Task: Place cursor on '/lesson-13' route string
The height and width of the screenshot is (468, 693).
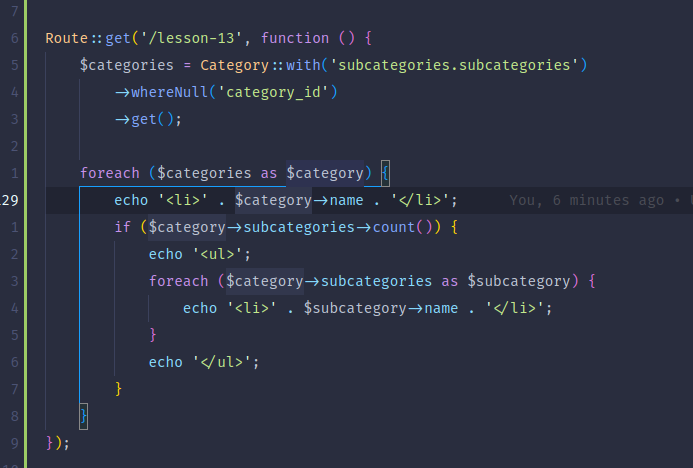Action: pos(191,38)
